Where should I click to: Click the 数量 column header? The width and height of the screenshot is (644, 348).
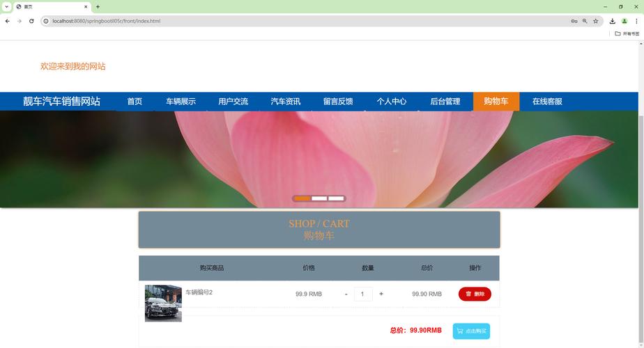pos(367,268)
